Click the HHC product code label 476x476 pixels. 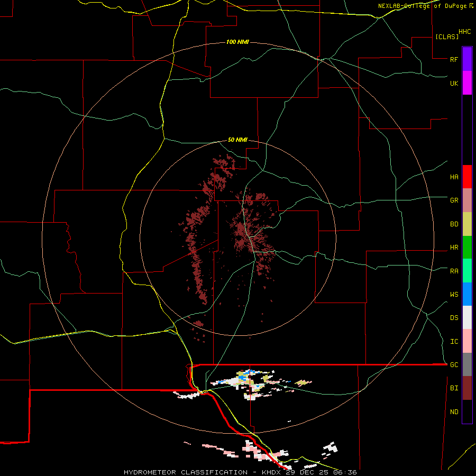pyautogui.click(x=464, y=32)
